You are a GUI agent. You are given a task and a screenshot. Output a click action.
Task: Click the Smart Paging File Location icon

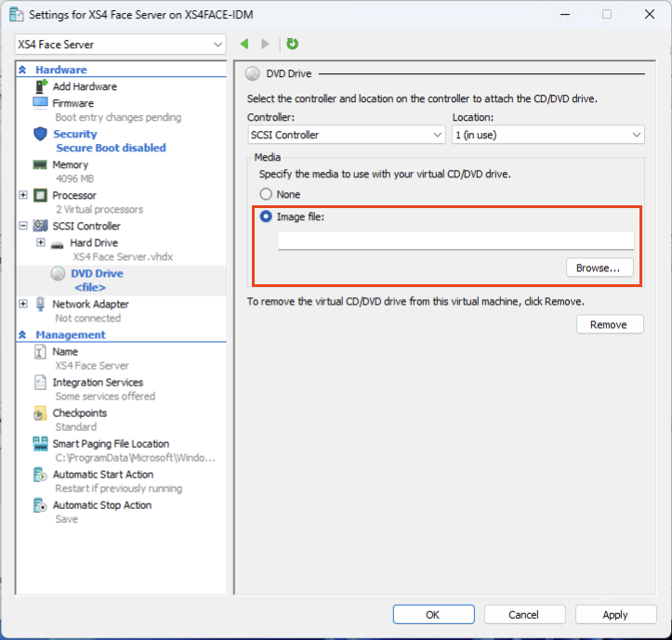(x=40, y=444)
